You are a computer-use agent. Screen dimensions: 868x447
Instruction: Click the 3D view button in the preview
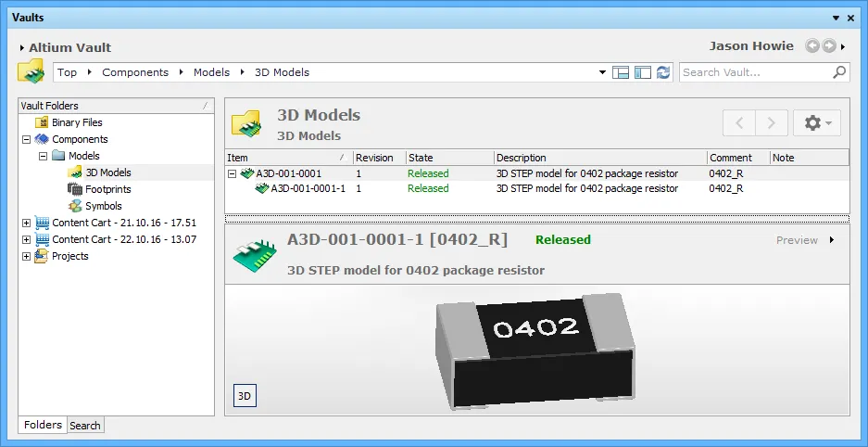click(245, 396)
